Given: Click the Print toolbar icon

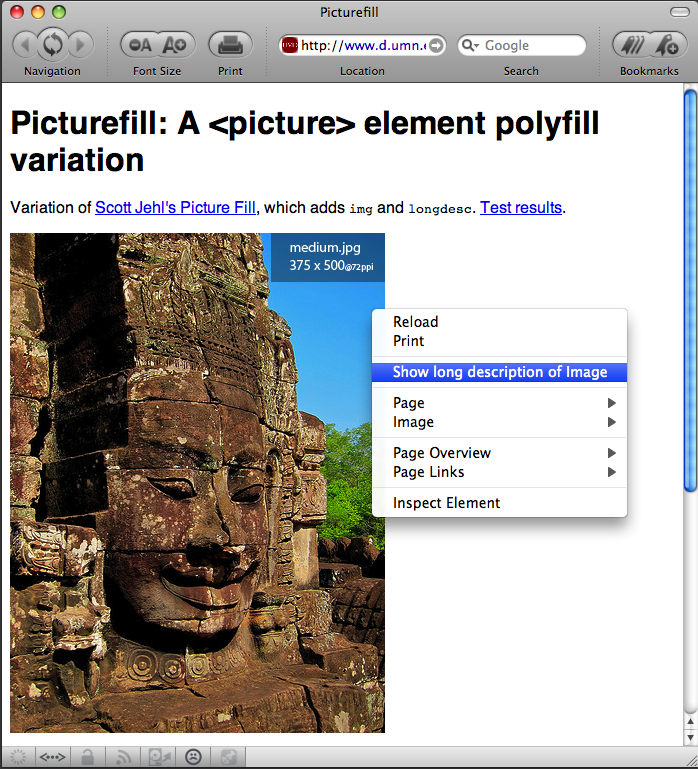Looking at the screenshot, I should point(230,45).
